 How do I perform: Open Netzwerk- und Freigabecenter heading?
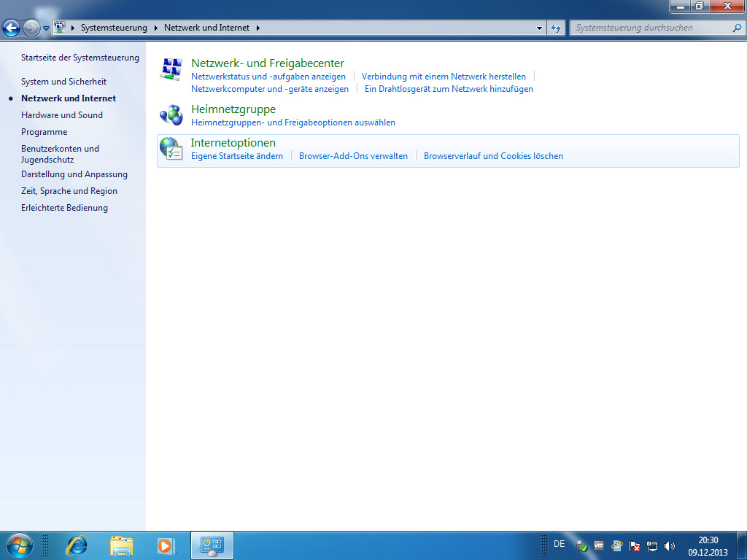268,63
